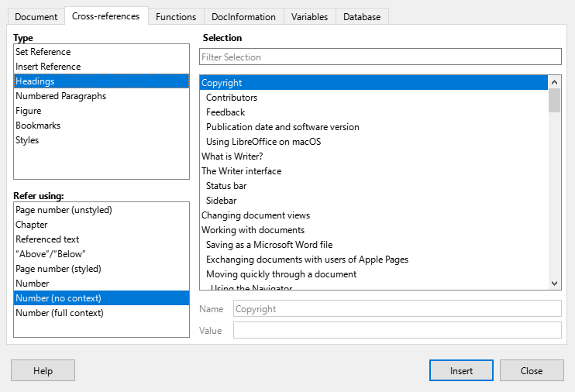The image size is (575, 392).
Task: Choose Chapter in Refer using list
Action: tap(102, 225)
